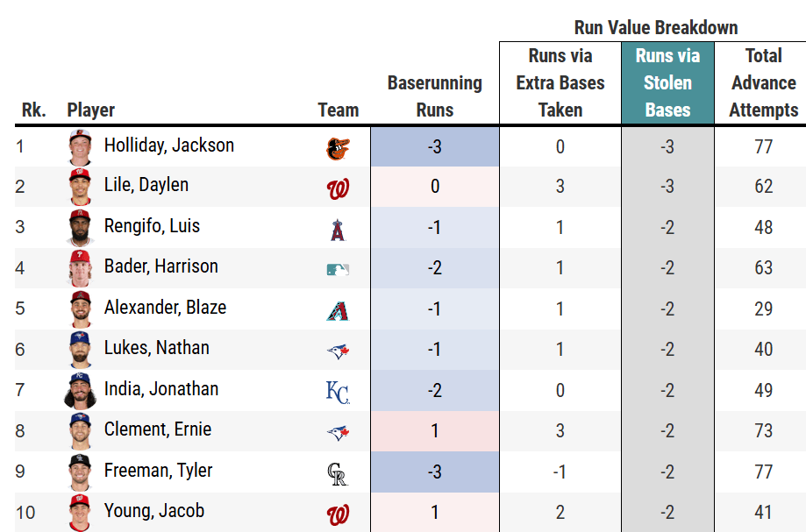Viewport: 806px width, 532px height.
Task: Click Nathan Lukes' Blue Jays logo
Action: (x=338, y=351)
